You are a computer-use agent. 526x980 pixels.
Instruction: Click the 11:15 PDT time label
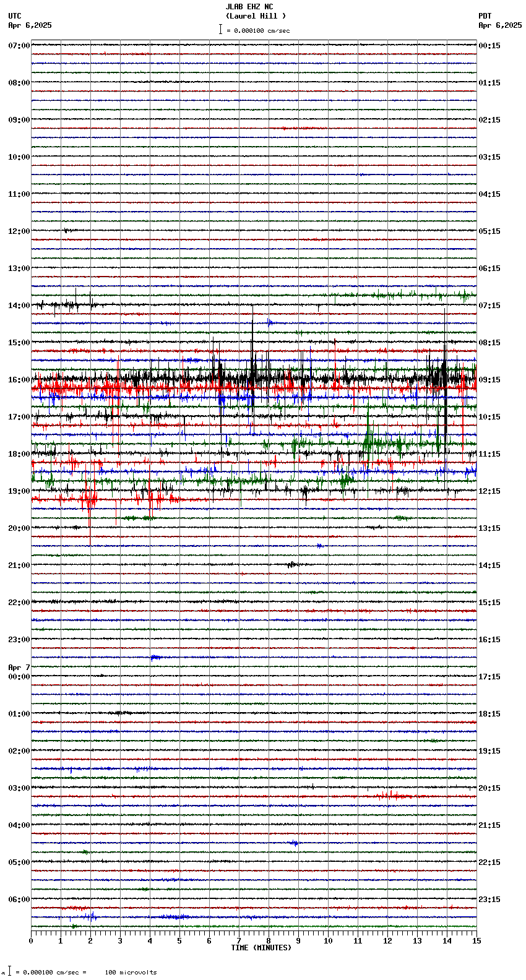coord(489,454)
